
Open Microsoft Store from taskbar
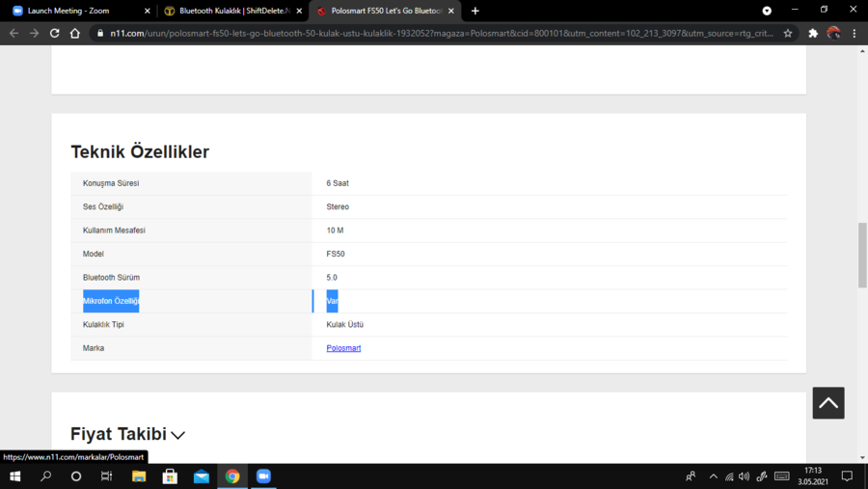[x=170, y=476]
